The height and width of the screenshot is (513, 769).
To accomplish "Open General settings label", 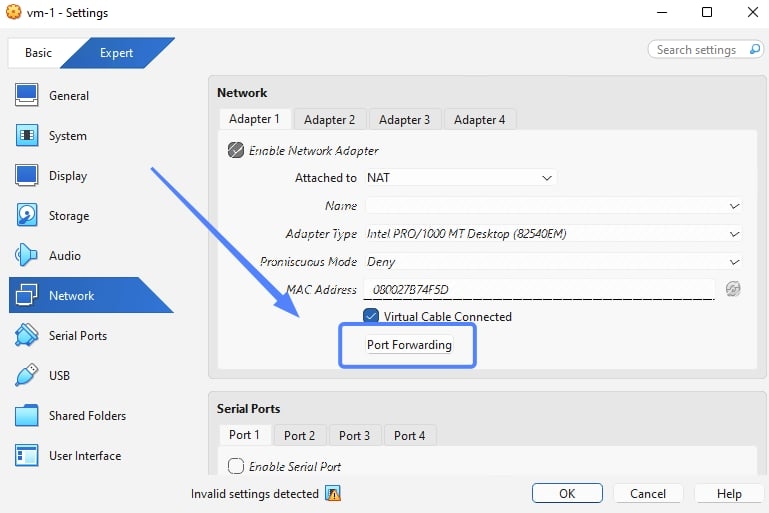I will (x=69, y=96).
